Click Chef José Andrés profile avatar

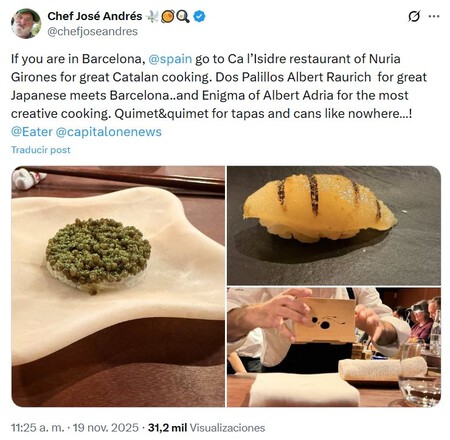[x=26, y=24]
